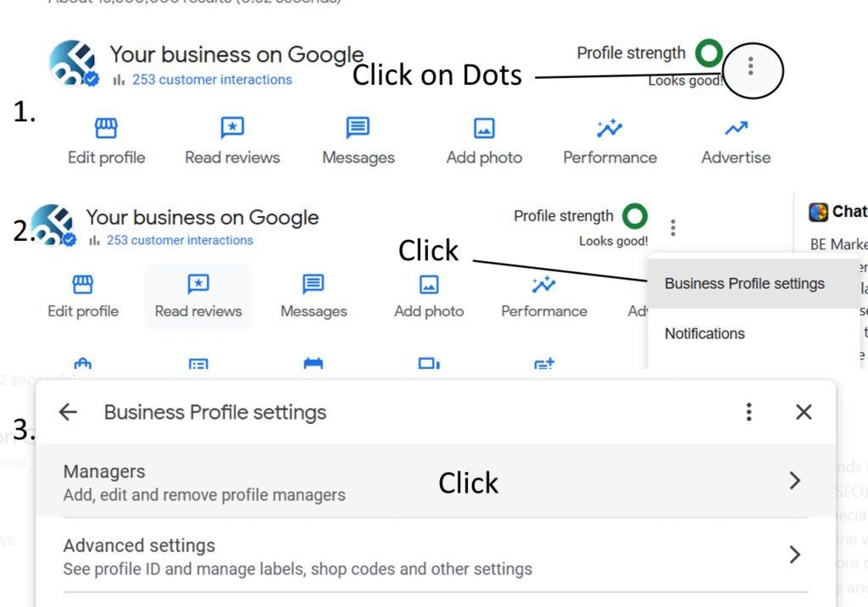
Task: Expand the Managers row chevron
Action: pyautogui.click(x=794, y=481)
